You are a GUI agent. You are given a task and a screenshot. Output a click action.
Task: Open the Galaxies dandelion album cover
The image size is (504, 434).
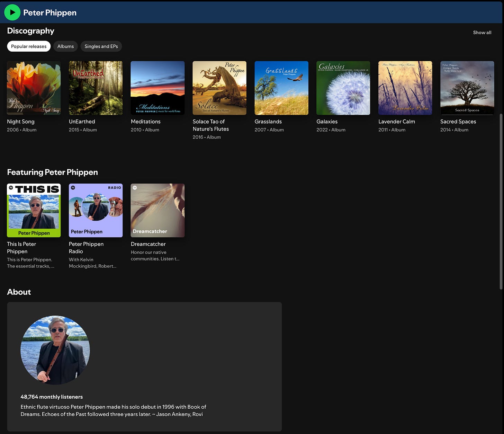pyautogui.click(x=343, y=88)
